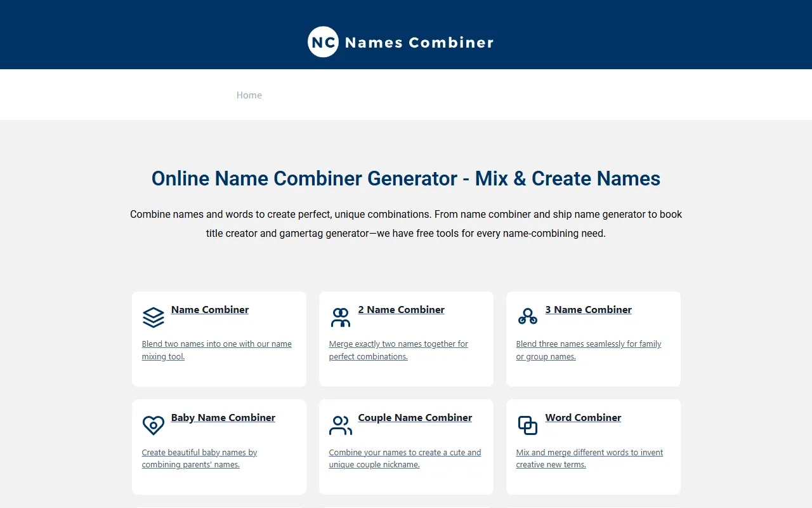The height and width of the screenshot is (508, 812).
Task: Click the three-circle 3 Name Combiner icon
Action: 528,317
